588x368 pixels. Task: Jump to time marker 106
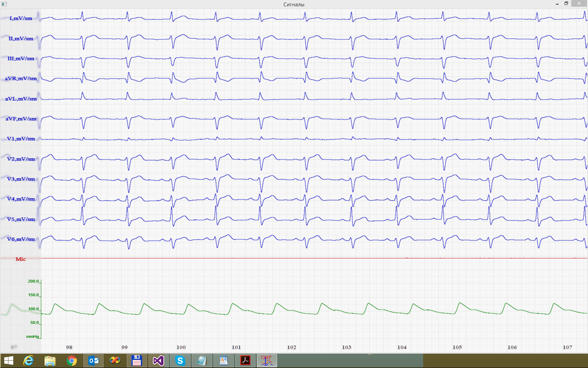[x=512, y=347]
